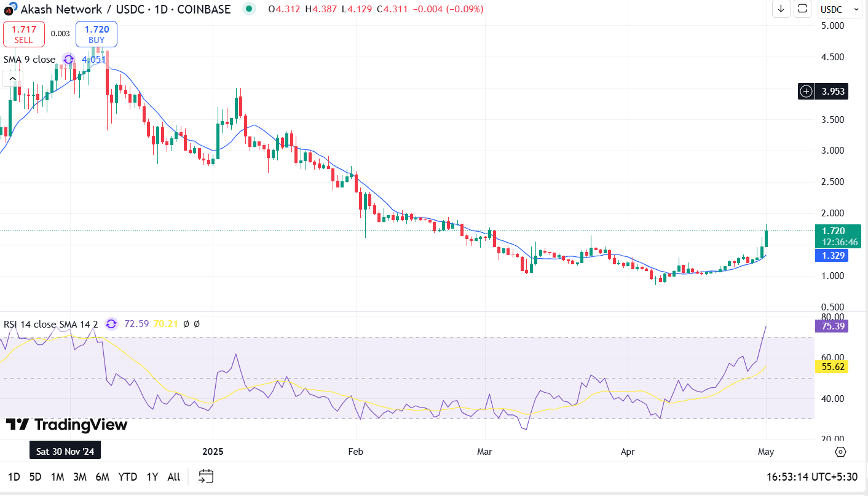This screenshot has width=868, height=496.
Task: Click the TradingView logo
Action: pos(66,425)
